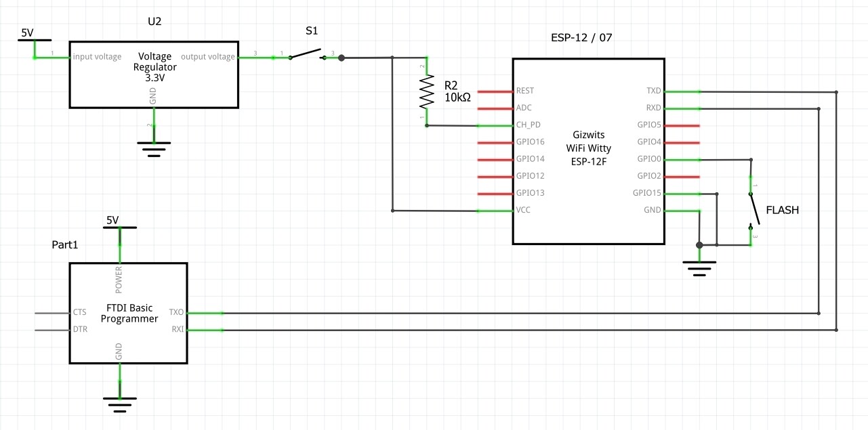This screenshot has width=868, height=430.
Task: Select the FTDI Basic Programmer block
Action: click(127, 313)
